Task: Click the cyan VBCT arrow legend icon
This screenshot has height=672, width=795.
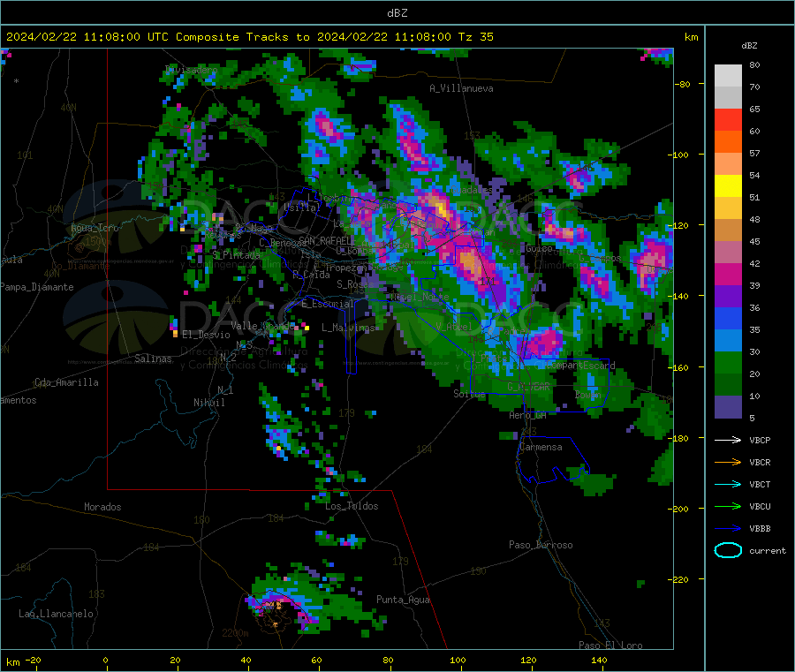Action: 728,484
